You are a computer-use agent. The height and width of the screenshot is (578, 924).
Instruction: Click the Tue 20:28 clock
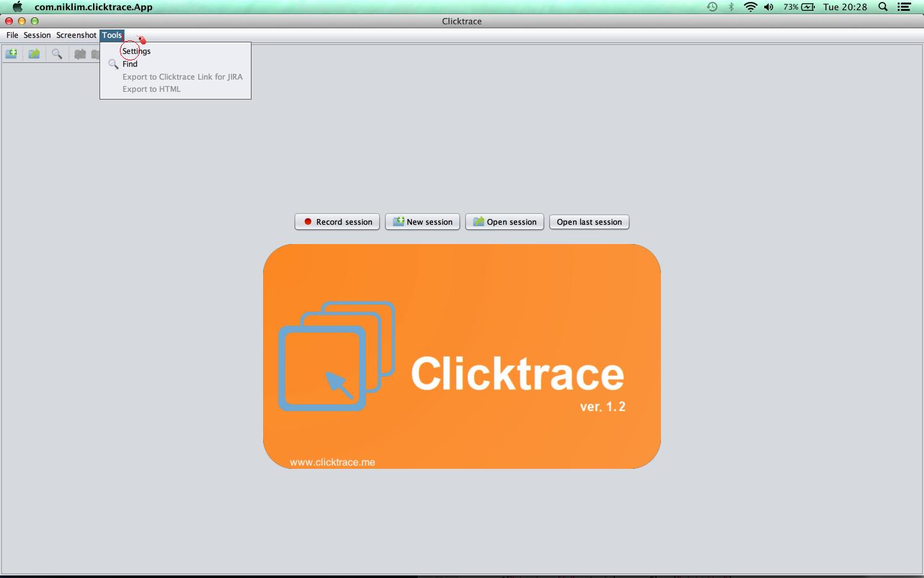(x=845, y=7)
